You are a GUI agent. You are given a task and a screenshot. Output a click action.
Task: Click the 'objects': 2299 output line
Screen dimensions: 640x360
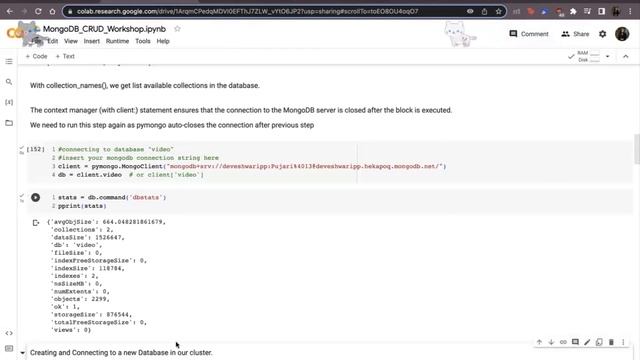click(x=80, y=299)
